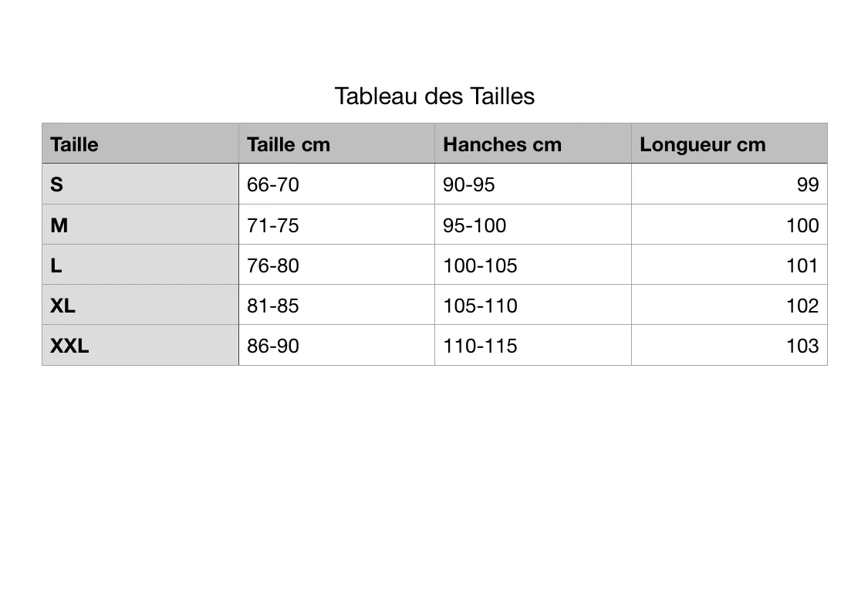This screenshot has height=595, width=868.
Task: Select the length cell with 99
Action: pos(807,184)
